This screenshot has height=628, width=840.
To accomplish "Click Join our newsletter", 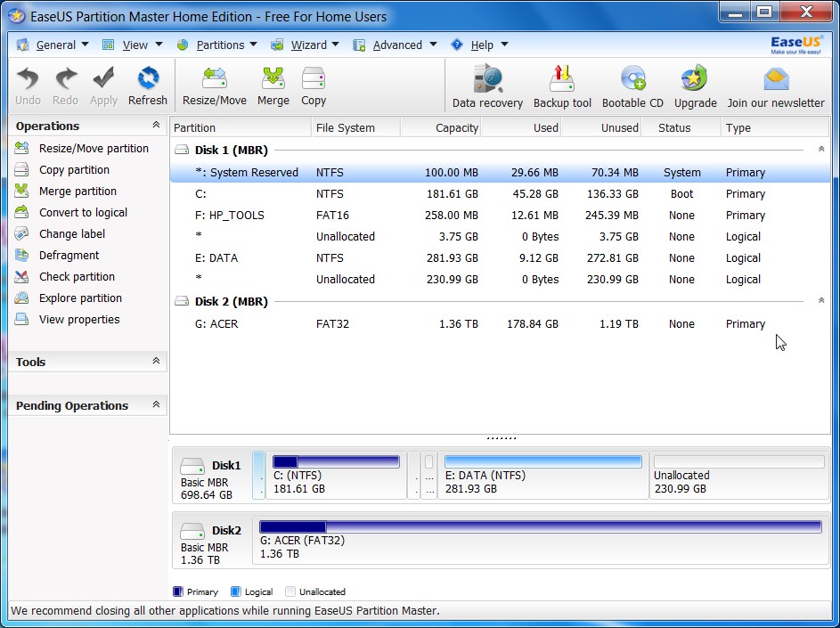I will coord(774,85).
